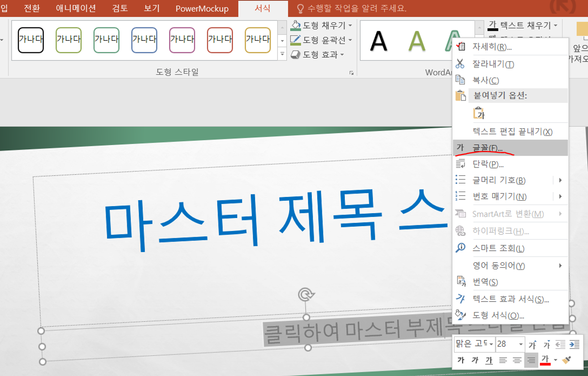Apply the teal green outline shape style

coord(107,40)
